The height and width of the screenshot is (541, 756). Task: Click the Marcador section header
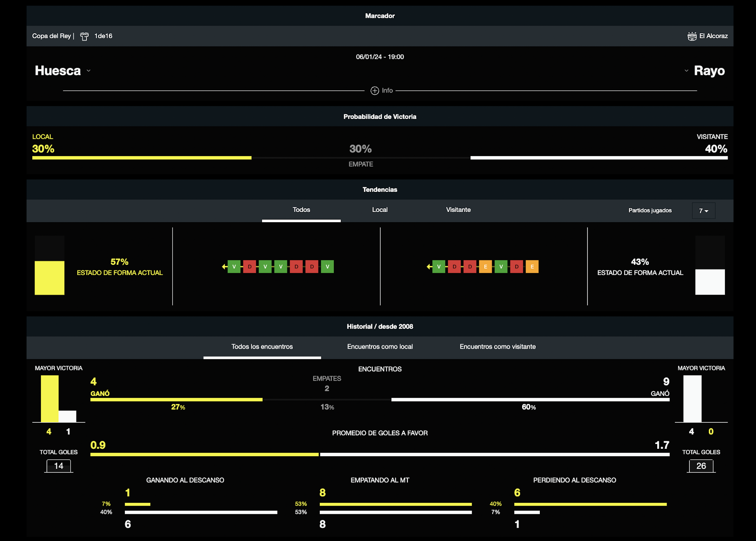(x=380, y=16)
